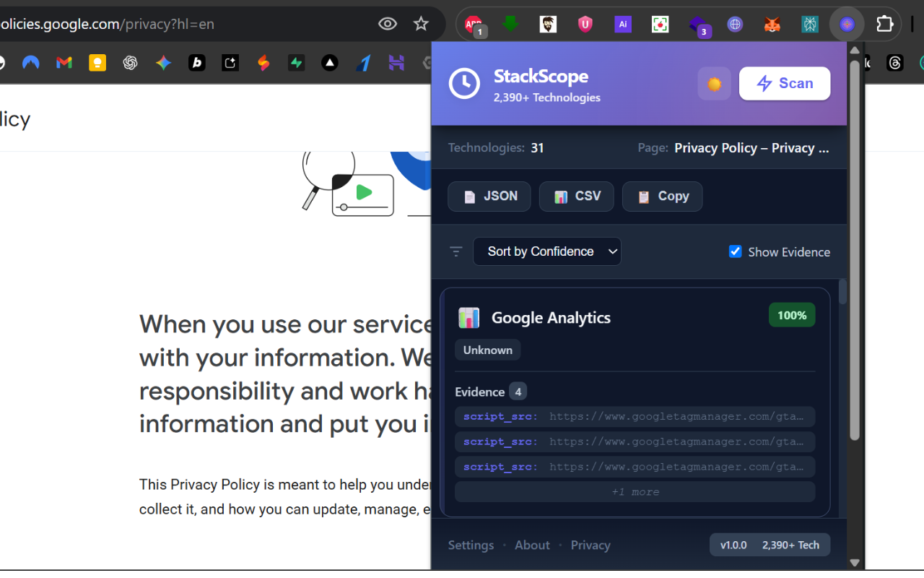Open the Extensions puzzle piece menu

[885, 24]
